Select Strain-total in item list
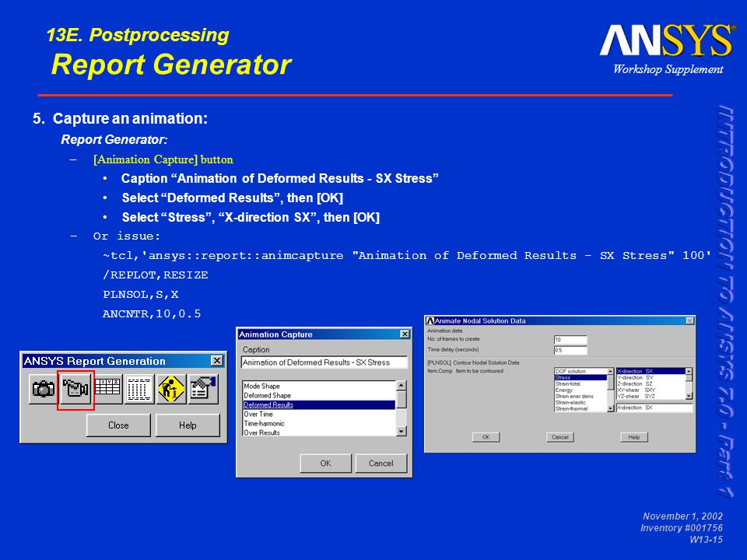The width and height of the screenshot is (747, 560). pyautogui.click(x=580, y=383)
